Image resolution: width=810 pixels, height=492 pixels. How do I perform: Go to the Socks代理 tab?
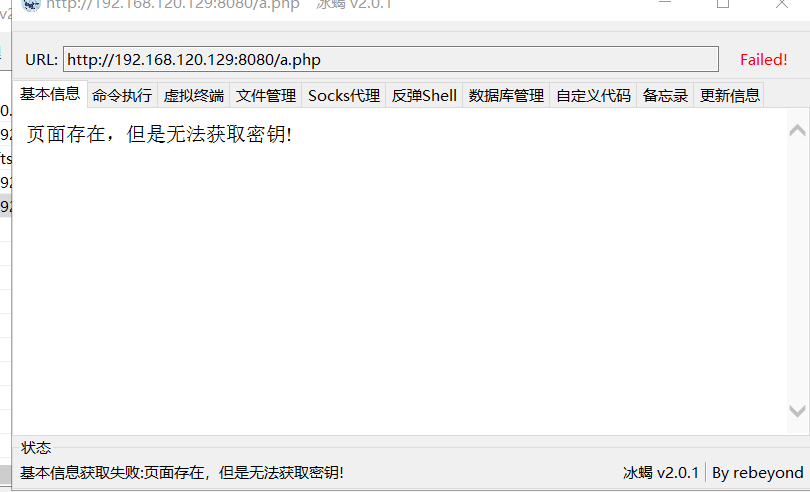344,96
